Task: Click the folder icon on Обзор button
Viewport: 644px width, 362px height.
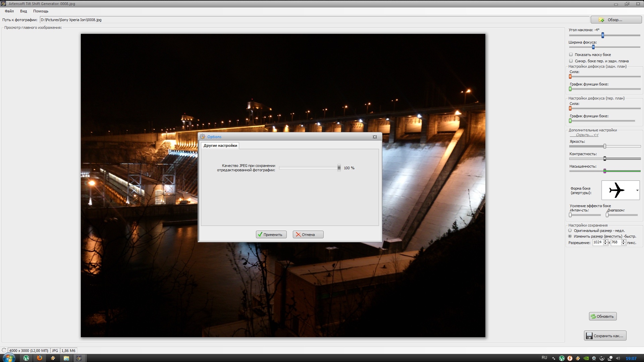Action: coord(601,20)
